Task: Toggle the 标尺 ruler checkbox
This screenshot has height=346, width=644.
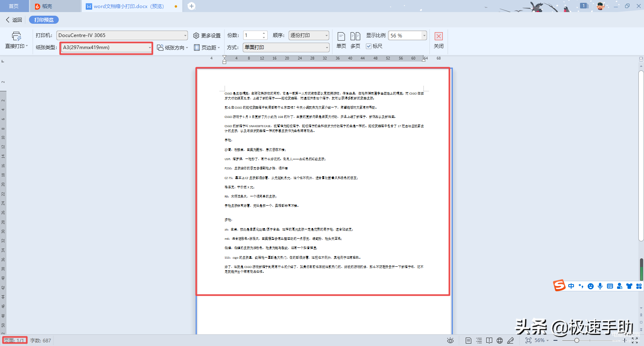Action: [x=368, y=46]
